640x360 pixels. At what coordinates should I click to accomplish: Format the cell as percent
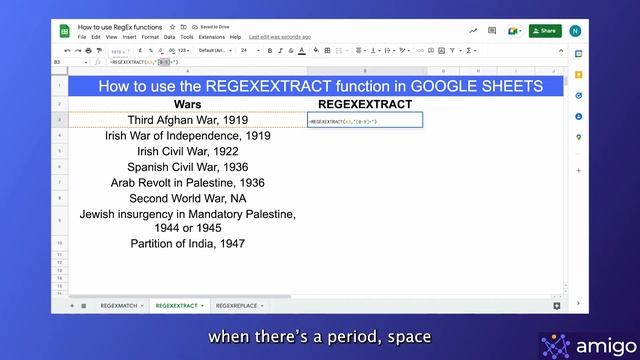pyautogui.click(x=151, y=51)
